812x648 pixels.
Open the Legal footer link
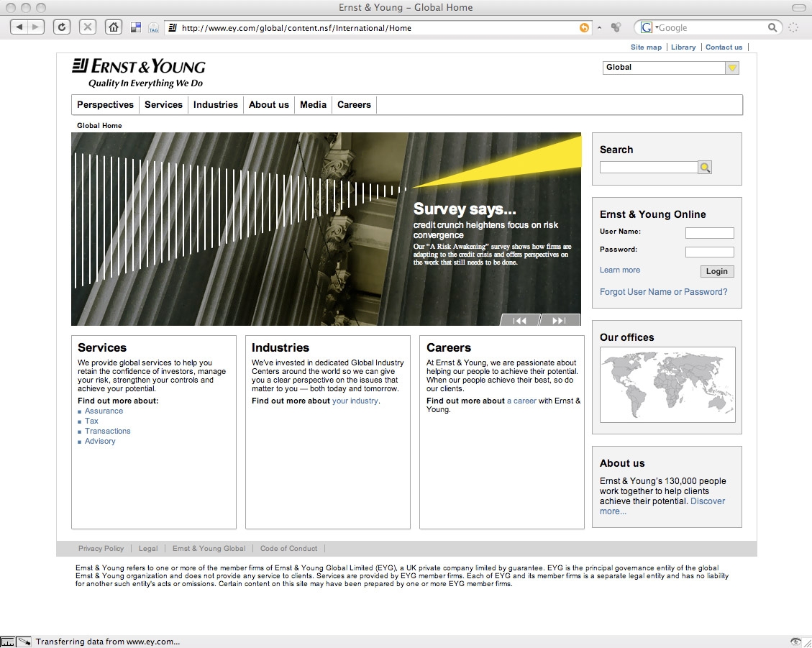pos(148,549)
